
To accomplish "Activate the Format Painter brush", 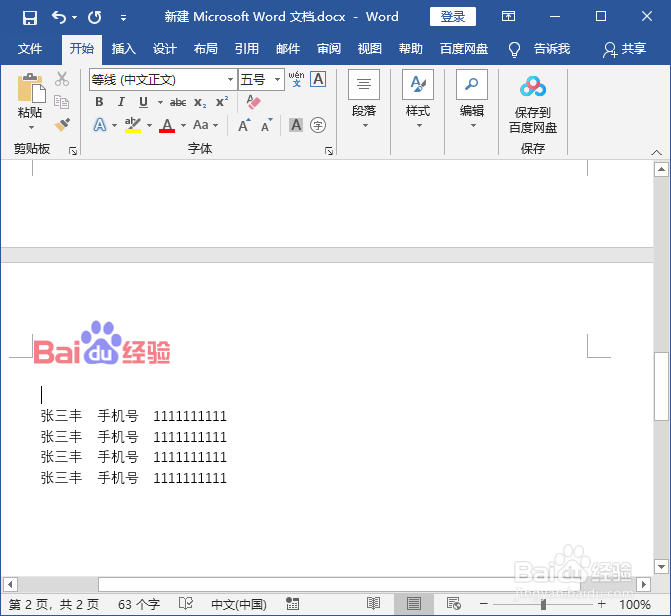I will tap(62, 125).
